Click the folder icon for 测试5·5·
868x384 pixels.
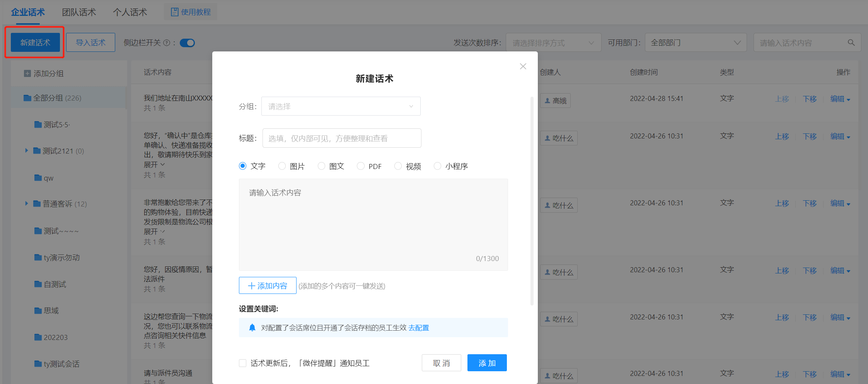click(x=38, y=125)
